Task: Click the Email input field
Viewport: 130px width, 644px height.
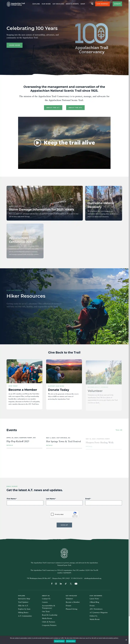Action: 104,503
